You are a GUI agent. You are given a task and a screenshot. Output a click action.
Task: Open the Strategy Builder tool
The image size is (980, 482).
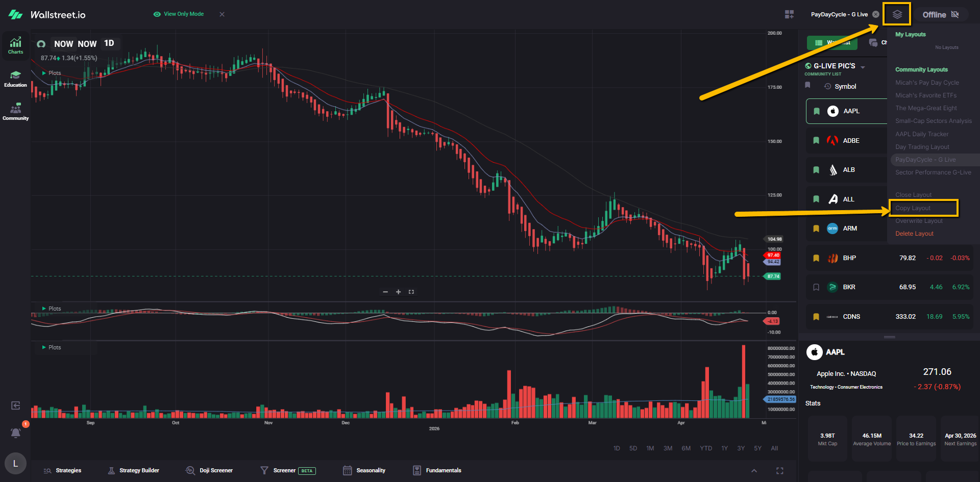(134, 470)
